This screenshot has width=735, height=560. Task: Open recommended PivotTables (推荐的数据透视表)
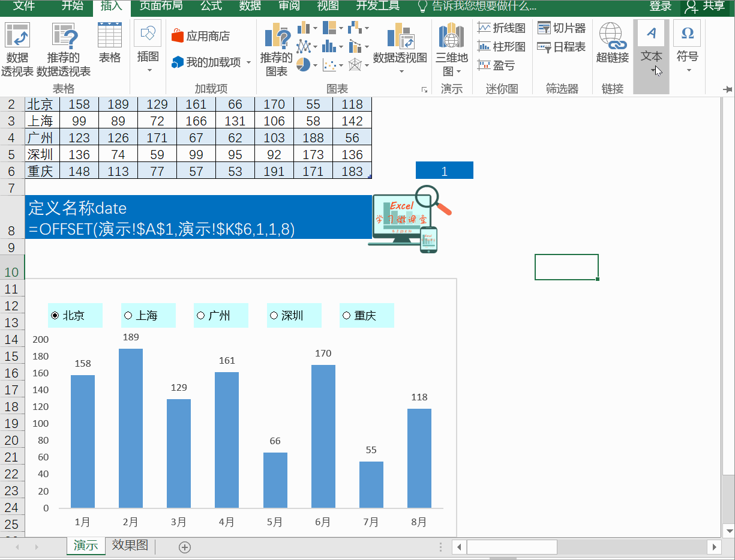[63, 49]
